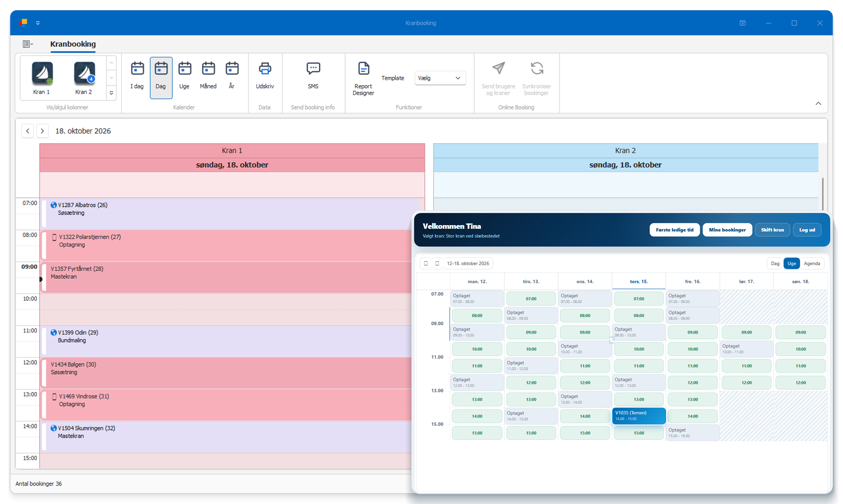Open V1287 Albatros booking
Viewport: 843px width, 504px height.
(228, 213)
